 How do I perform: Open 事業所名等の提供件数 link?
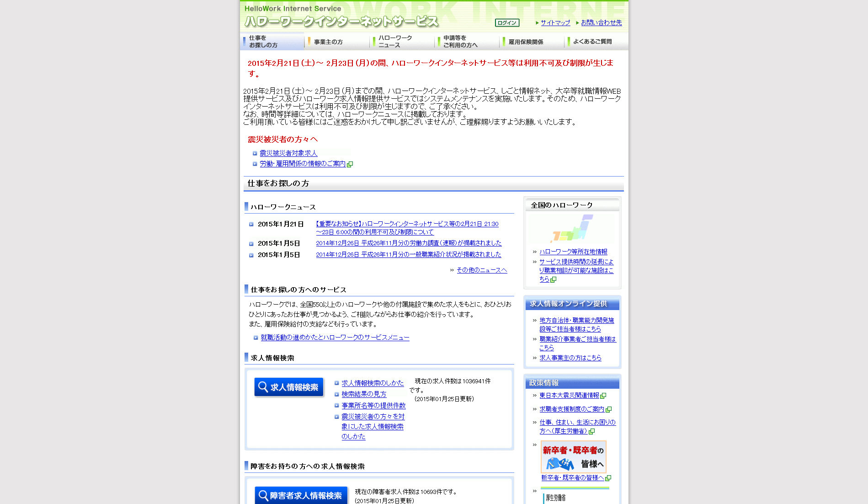click(373, 406)
